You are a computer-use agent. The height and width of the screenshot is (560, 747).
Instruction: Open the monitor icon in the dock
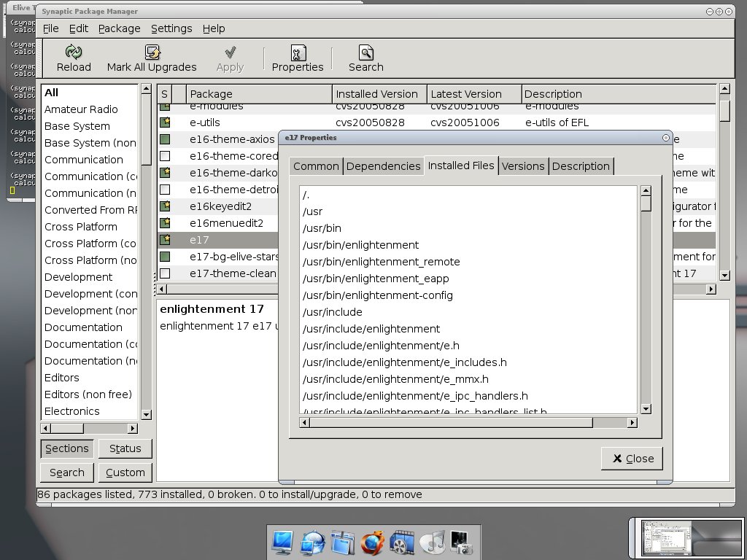pos(283,542)
